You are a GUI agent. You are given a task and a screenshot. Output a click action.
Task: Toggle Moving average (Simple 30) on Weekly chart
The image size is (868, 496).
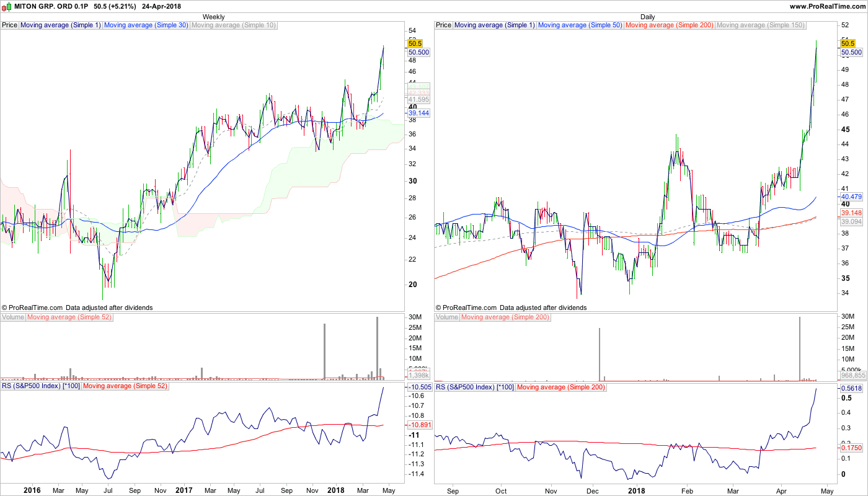point(146,25)
